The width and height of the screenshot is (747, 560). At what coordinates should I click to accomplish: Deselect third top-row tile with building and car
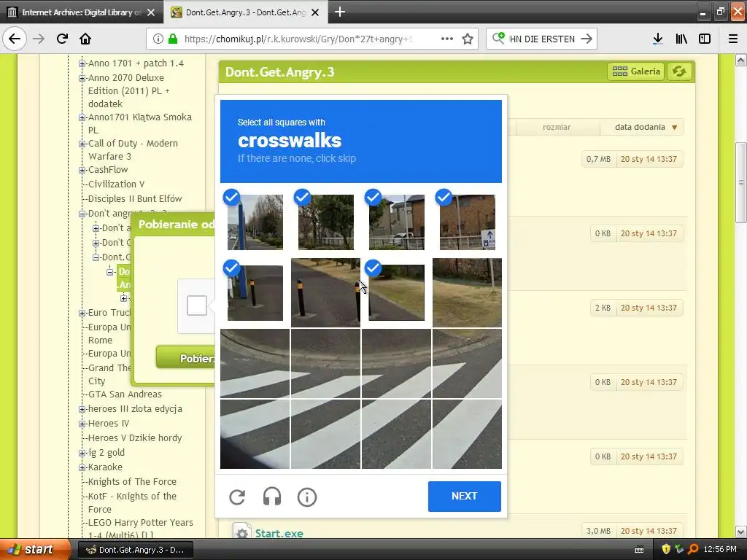click(x=396, y=222)
